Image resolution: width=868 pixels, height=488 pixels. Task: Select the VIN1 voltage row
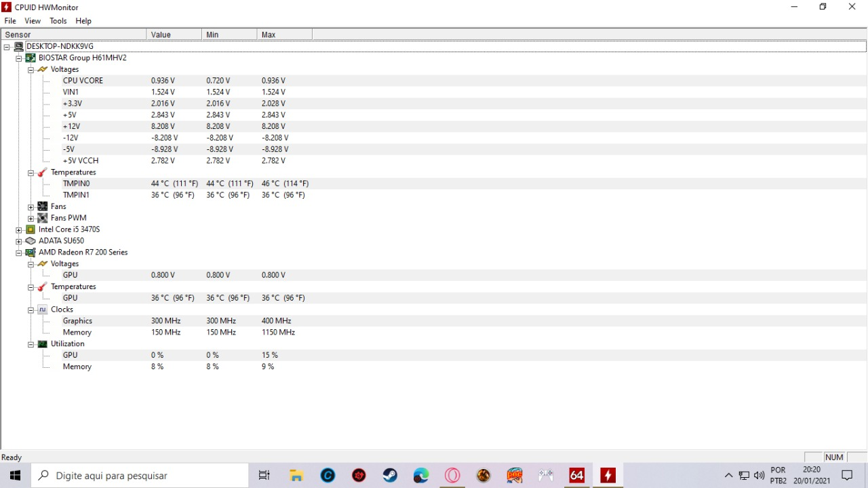click(434, 92)
